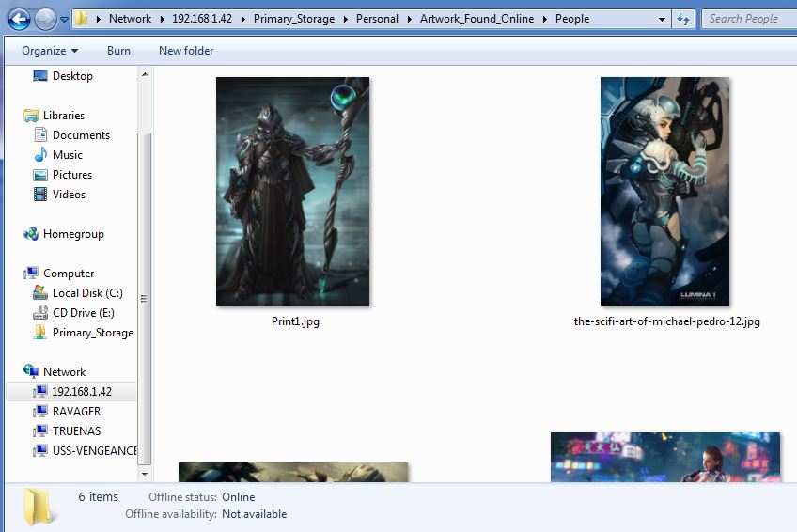Open the Pictures library
797x532 pixels.
click(x=72, y=175)
